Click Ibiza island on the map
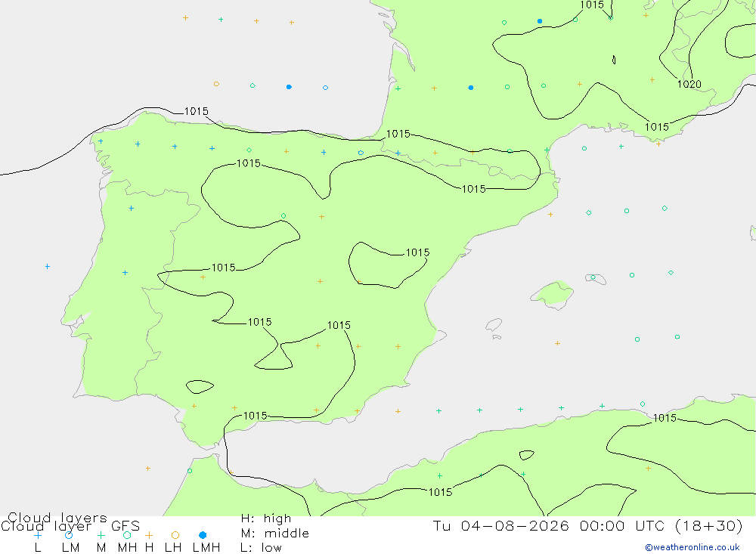 [x=494, y=325]
